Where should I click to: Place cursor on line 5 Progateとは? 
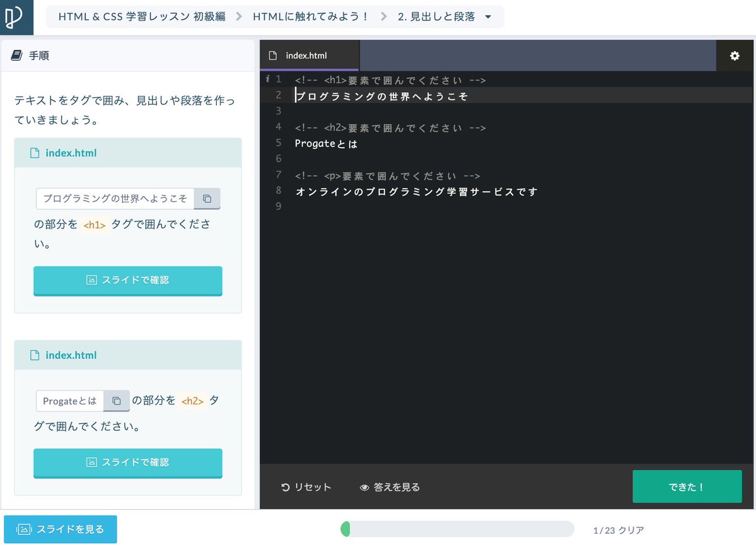[326, 144]
